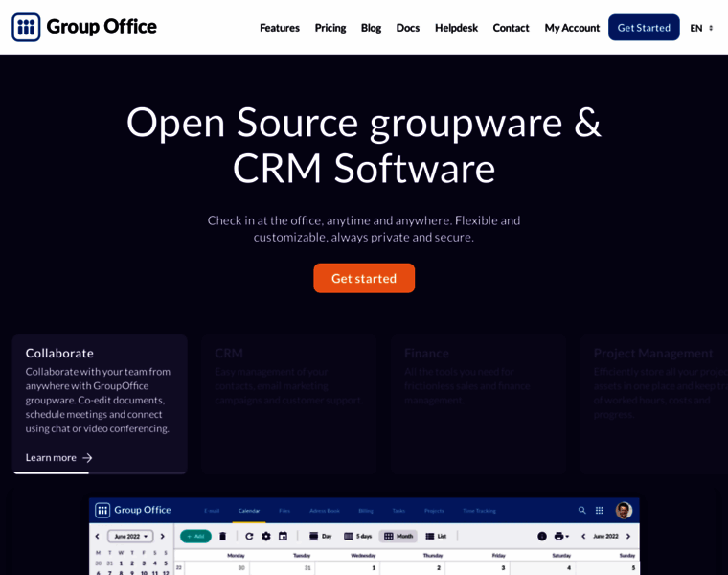This screenshot has width=728, height=575.
Task: Select the Project Management card
Action: click(x=654, y=404)
